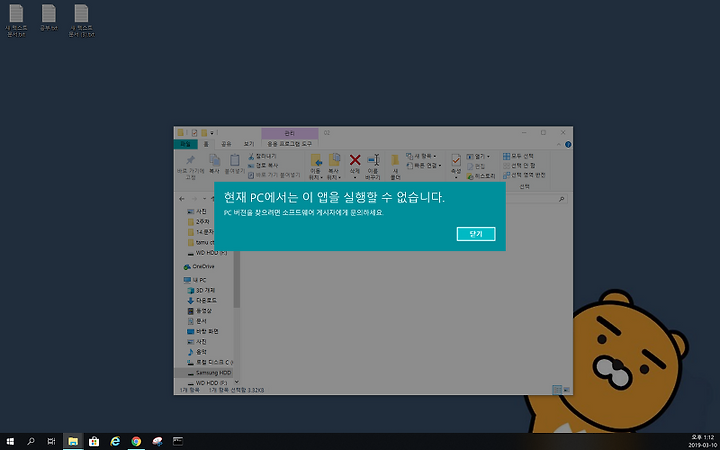The image size is (720, 450).
Task: Close the error dialog with 닫기
Action: (476, 234)
